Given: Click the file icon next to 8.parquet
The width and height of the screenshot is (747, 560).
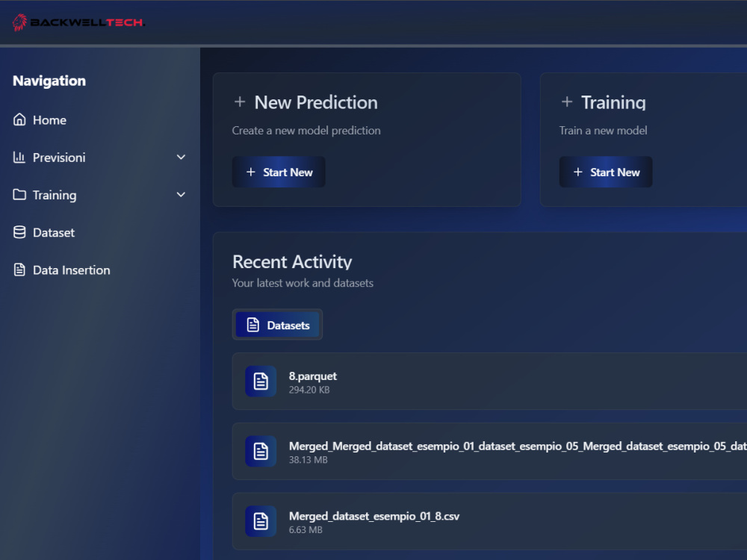Looking at the screenshot, I should tap(261, 381).
